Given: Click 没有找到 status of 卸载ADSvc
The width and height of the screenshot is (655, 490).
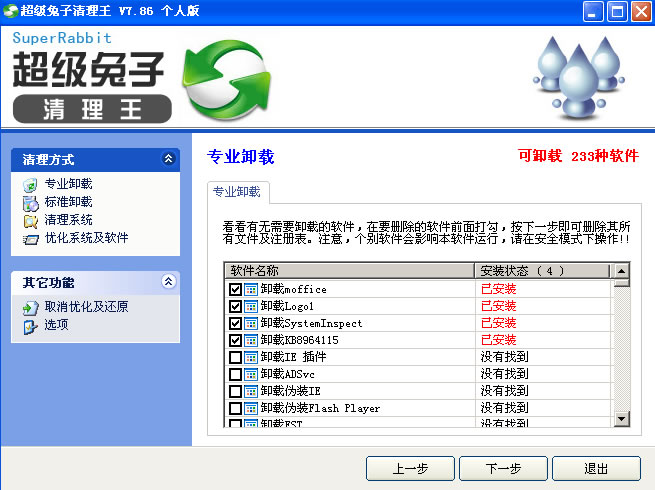Looking at the screenshot, I should pos(505,374).
